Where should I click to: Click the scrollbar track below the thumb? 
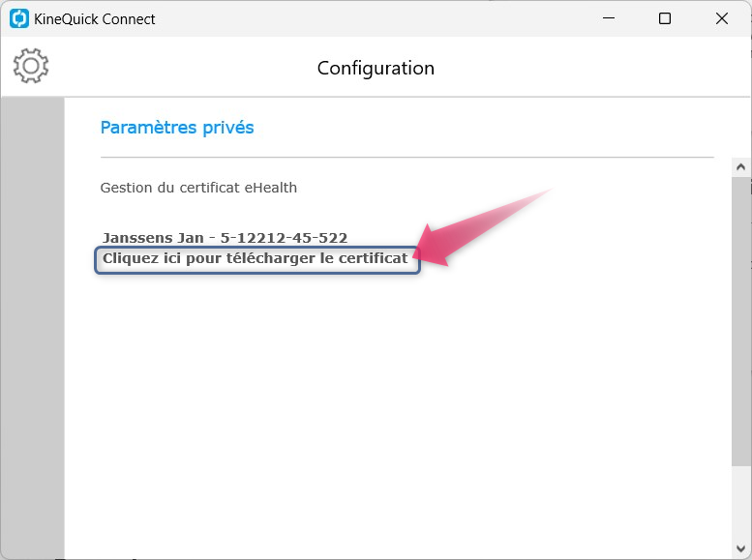click(x=741, y=502)
